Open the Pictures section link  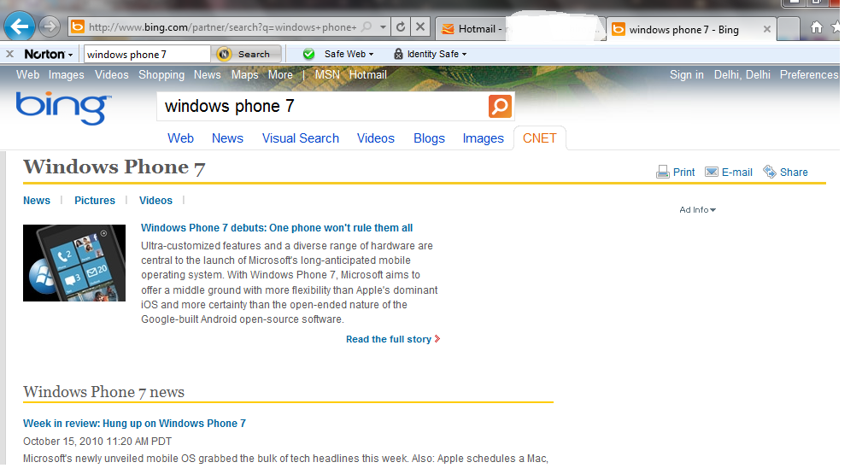[x=95, y=200]
